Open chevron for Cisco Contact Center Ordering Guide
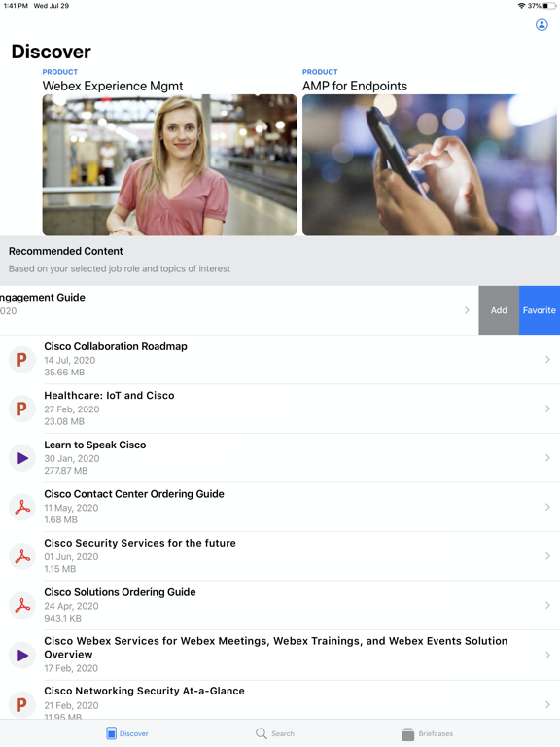 coord(547,507)
